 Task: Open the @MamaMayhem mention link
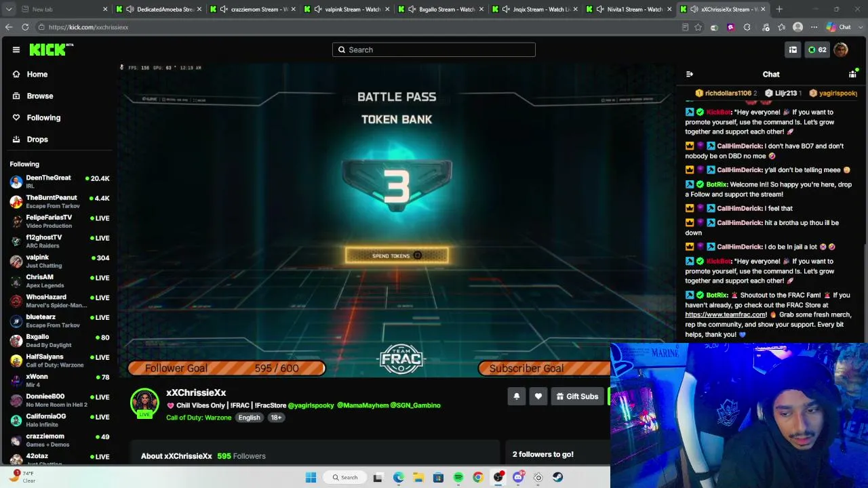point(363,405)
